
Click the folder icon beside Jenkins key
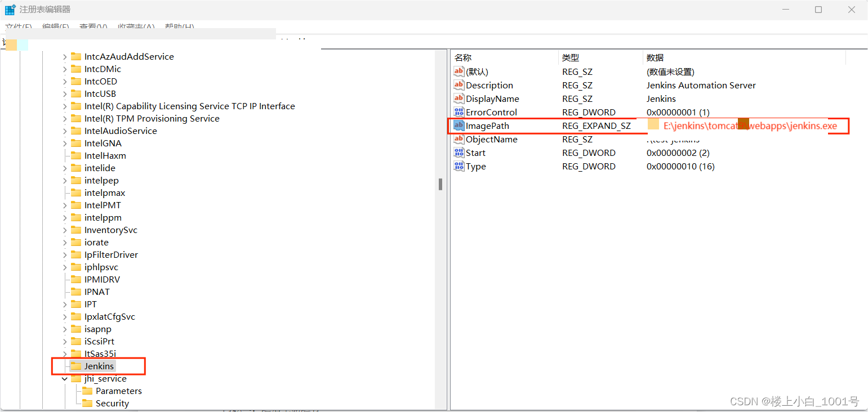coord(76,366)
